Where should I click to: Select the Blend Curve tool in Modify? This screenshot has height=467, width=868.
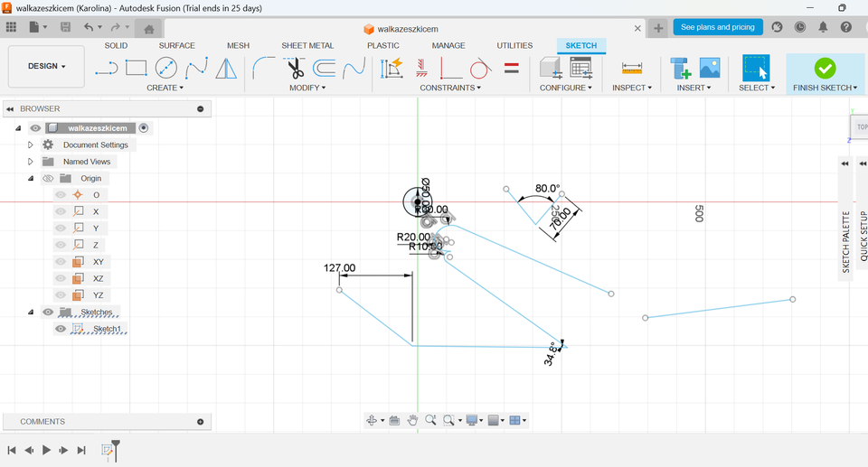354,68
